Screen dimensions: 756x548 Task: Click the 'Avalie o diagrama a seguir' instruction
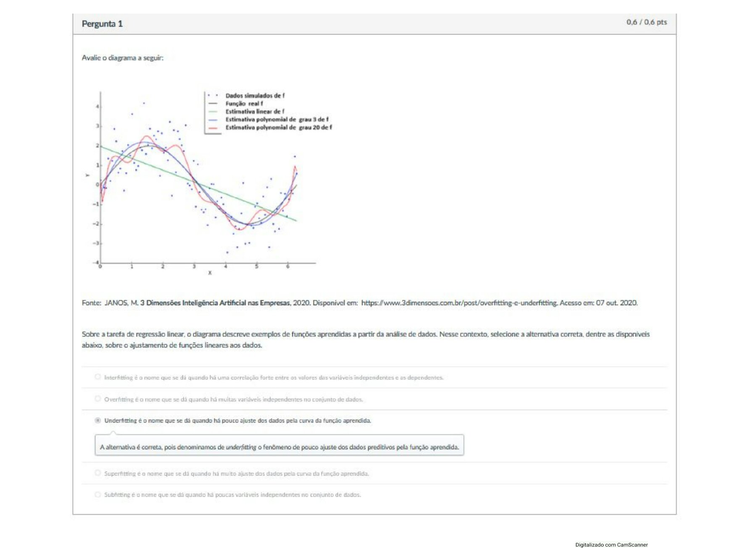click(x=123, y=58)
